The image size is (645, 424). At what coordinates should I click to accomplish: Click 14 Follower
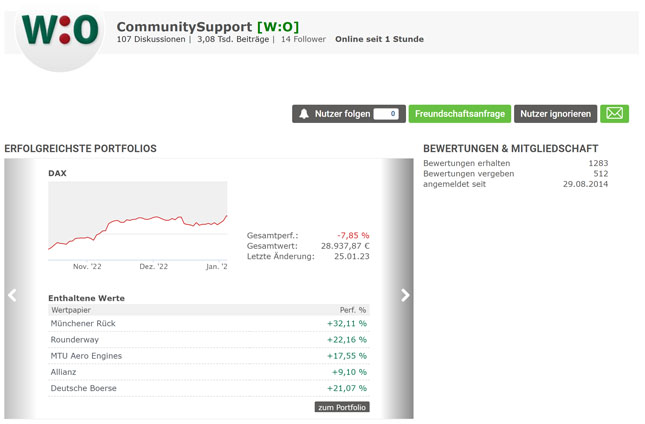(303, 39)
